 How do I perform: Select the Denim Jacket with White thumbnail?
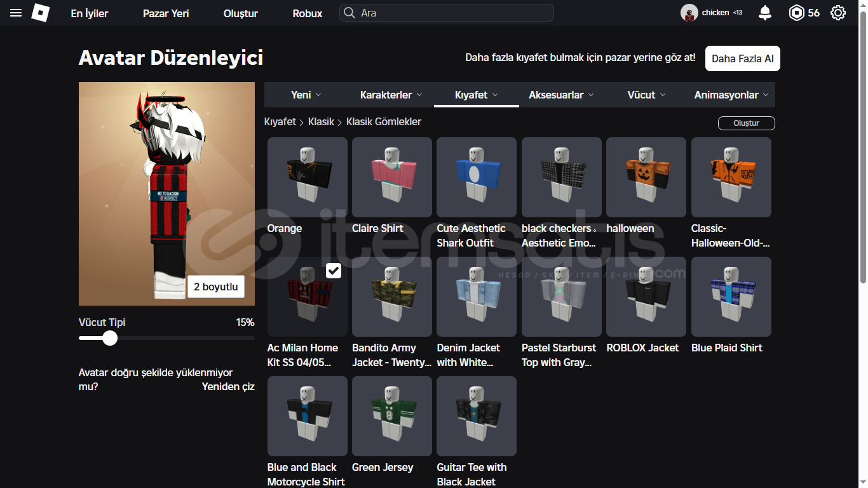(477, 297)
